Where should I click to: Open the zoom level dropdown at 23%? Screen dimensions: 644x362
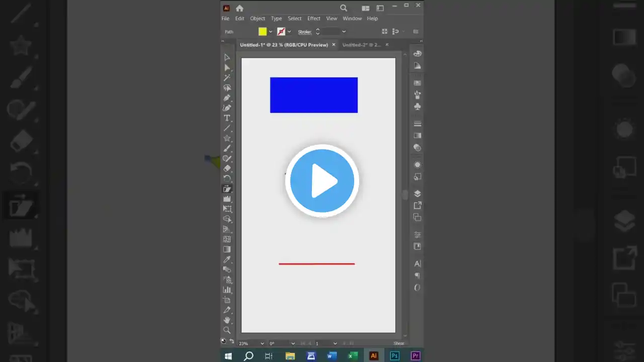point(262,343)
